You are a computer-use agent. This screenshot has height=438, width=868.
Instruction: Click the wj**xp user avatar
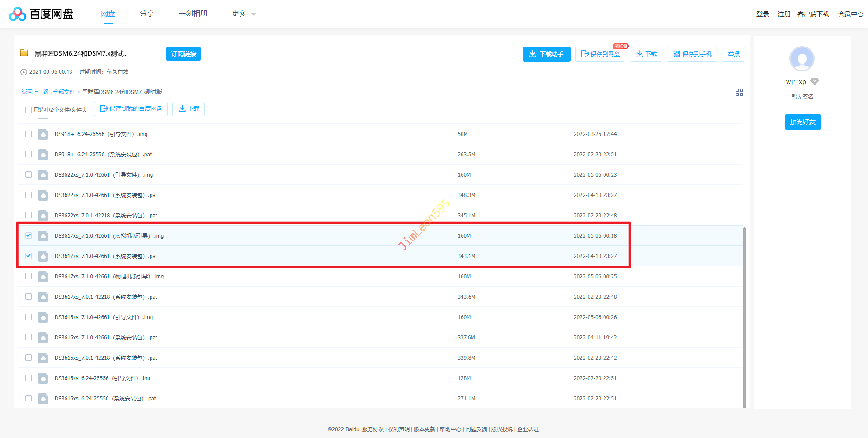pyautogui.click(x=802, y=59)
